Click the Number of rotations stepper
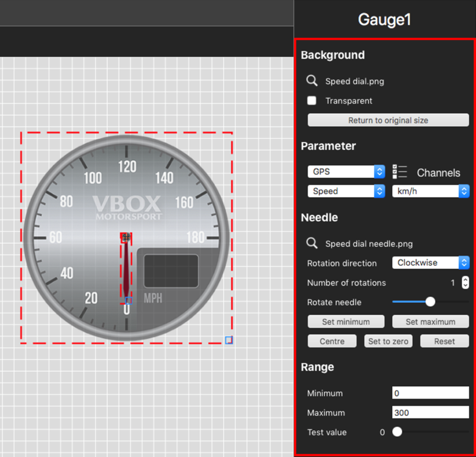Viewport: 476px width, 457px height. [x=465, y=283]
